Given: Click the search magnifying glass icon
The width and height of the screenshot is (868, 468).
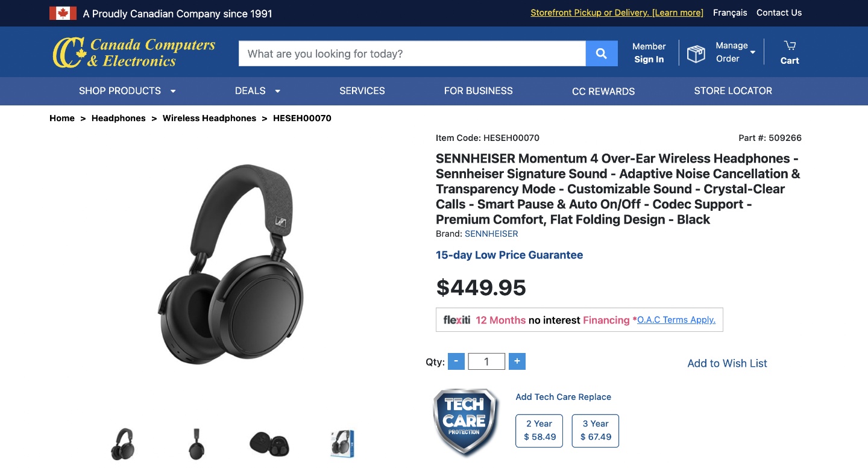Looking at the screenshot, I should [601, 53].
